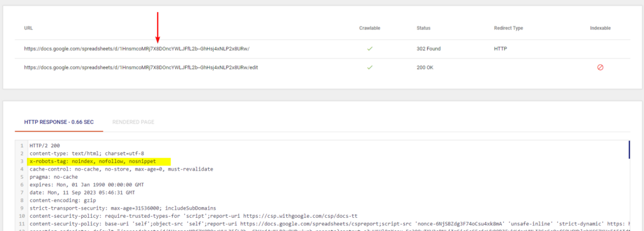Click the expires: Mon, 01 Jan 1990 line

point(87,184)
